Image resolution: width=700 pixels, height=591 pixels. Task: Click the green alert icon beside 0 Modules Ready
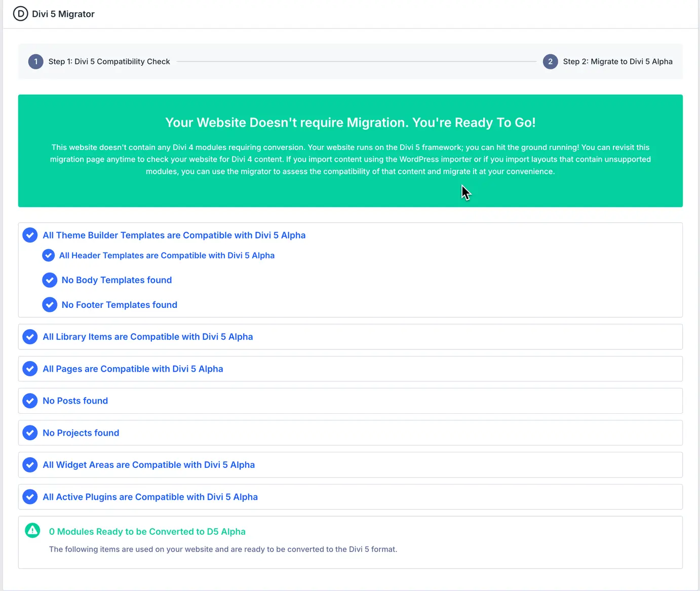coord(32,530)
